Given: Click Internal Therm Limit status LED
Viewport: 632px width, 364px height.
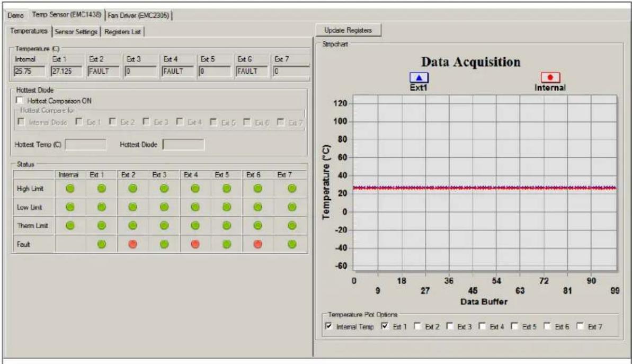Looking at the screenshot, I should click(x=70, y=225).
